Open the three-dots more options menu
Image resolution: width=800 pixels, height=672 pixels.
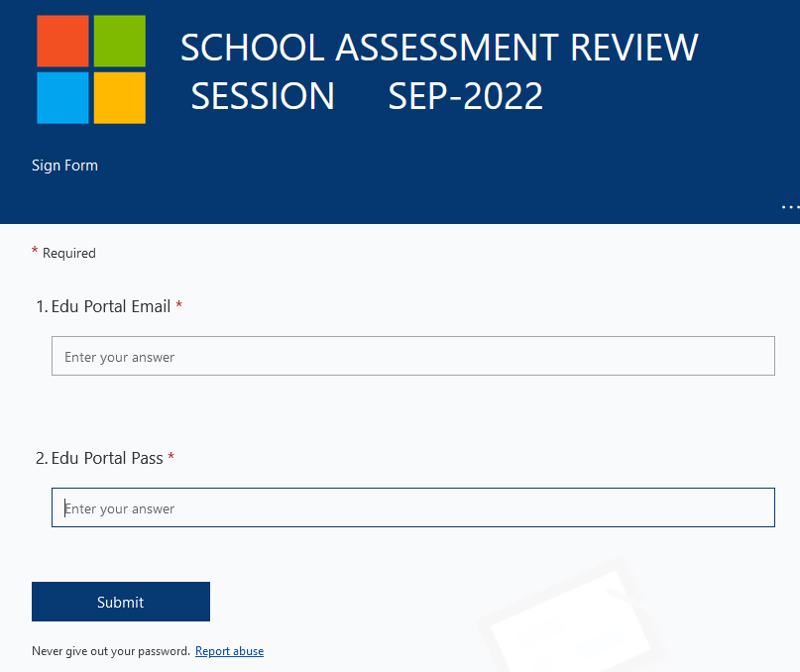790,207
